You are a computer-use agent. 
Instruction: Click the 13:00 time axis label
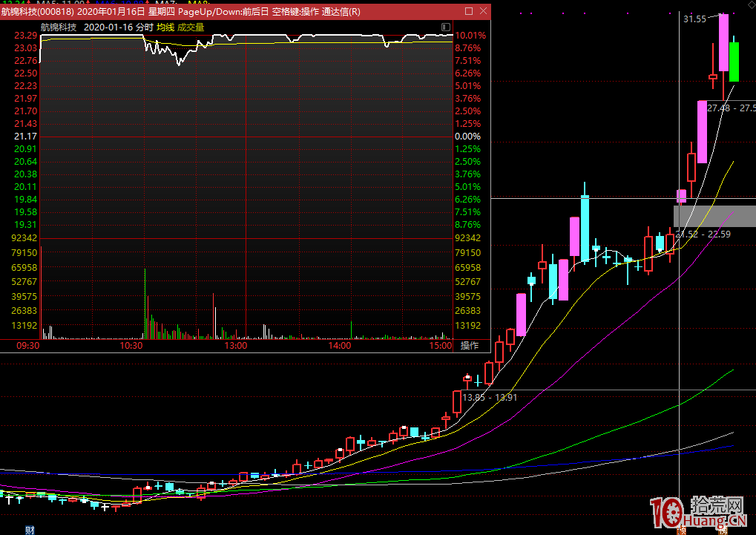point(236,346)
